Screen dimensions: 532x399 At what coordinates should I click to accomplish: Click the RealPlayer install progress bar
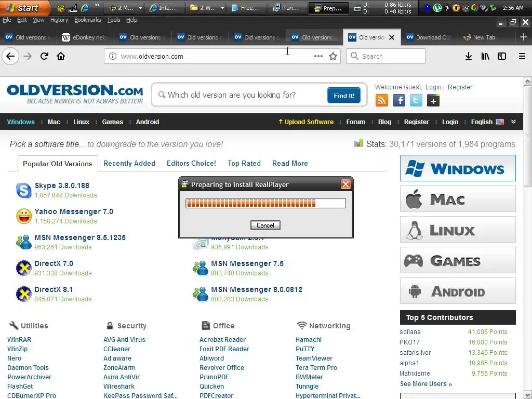265,203
